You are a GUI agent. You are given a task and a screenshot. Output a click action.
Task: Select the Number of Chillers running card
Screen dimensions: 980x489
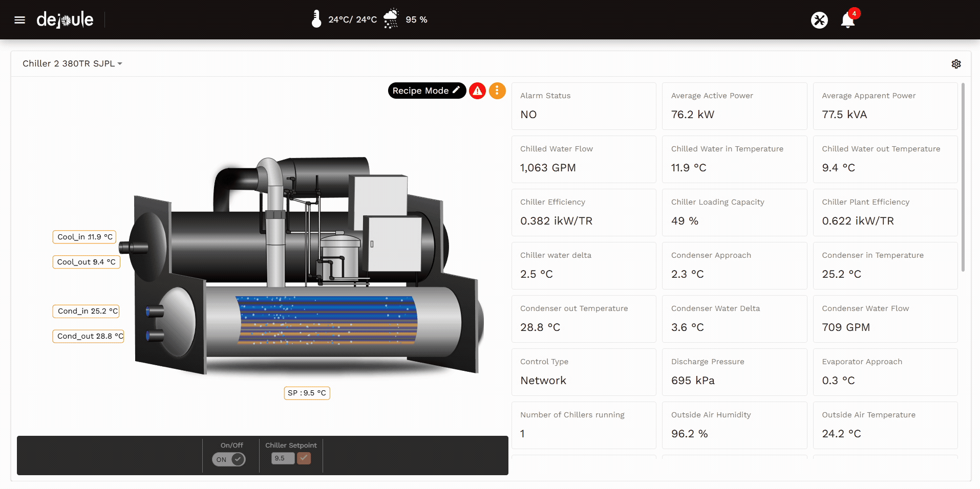[x=584, y=425]
